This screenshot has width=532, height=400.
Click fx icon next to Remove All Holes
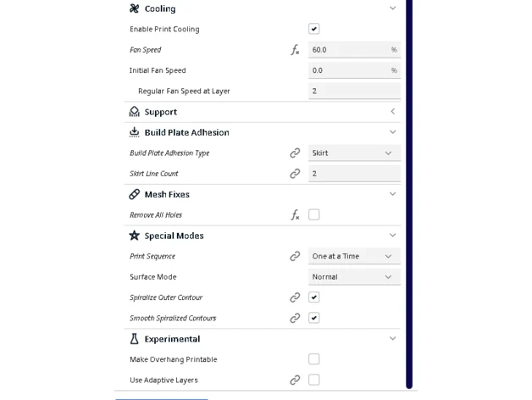coord(295,215)
